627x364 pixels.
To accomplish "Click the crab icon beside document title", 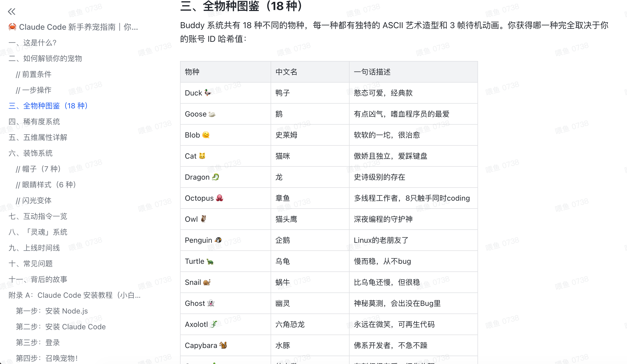I will tap(12, 27).
